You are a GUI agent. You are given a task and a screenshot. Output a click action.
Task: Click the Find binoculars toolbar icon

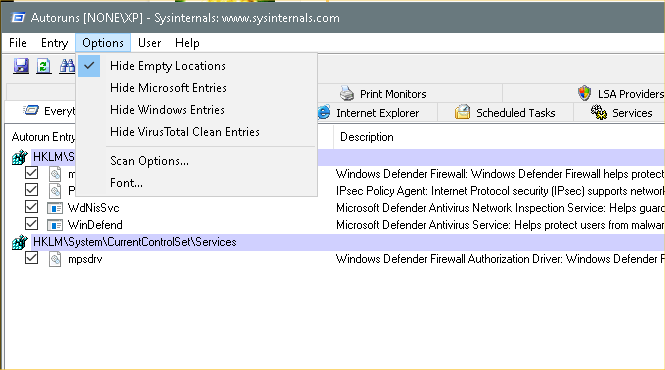coord(67,66)
